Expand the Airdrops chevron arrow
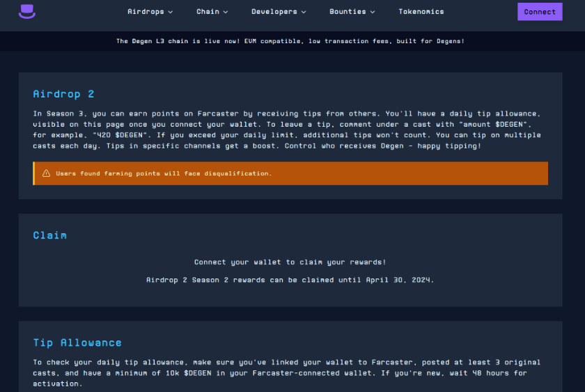Screen dimensions: 585x392 pos(171,12)
